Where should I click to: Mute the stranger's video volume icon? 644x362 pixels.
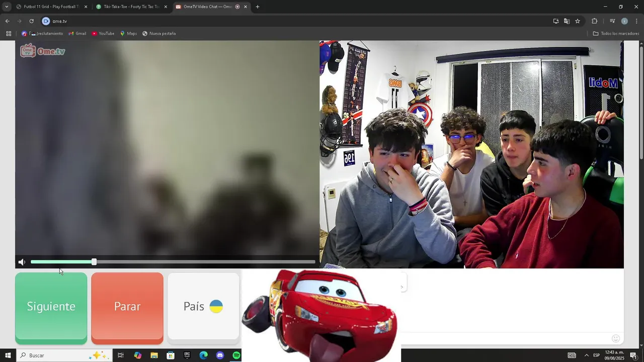pyautogui.click(x=22, y=262)
